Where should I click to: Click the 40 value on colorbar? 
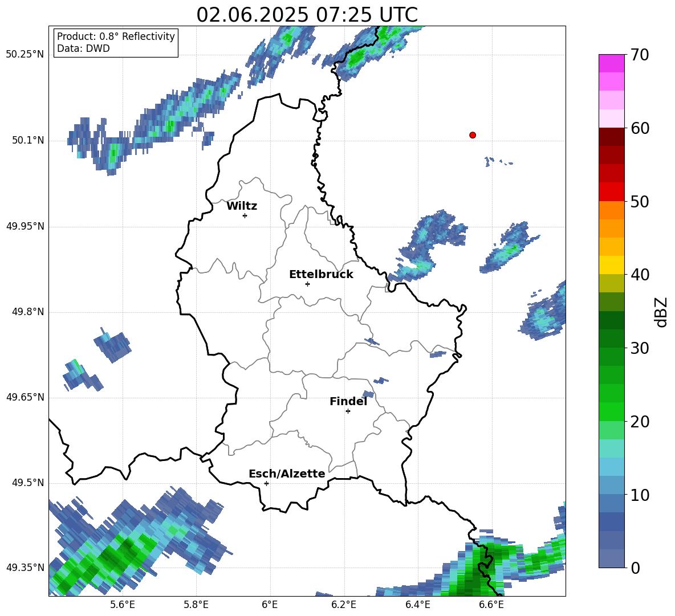(639, 275)
